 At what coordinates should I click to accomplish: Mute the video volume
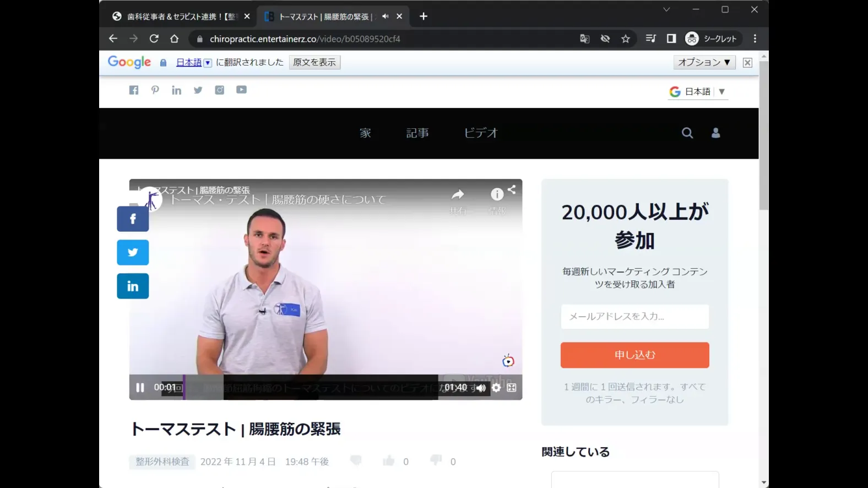[481, 388]
